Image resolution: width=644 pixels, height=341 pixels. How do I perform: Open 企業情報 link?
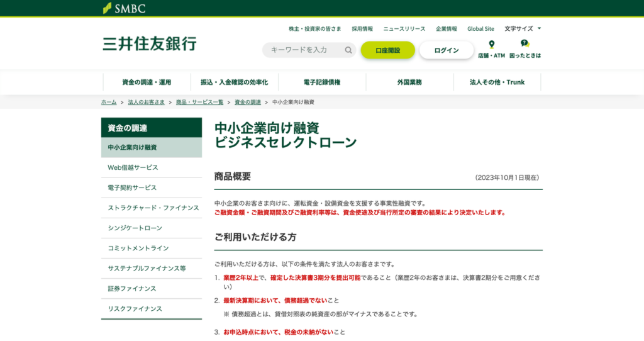[x=447, y=29]
